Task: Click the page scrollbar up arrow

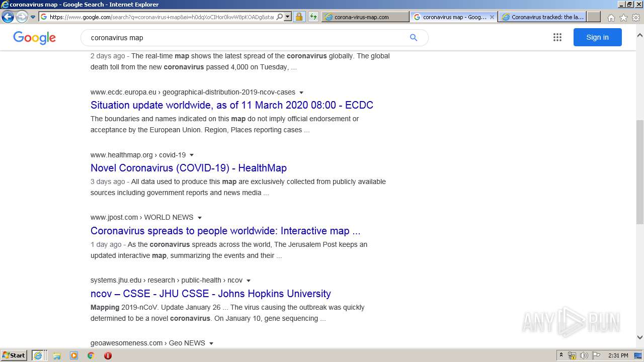Action: coord(640,35)
